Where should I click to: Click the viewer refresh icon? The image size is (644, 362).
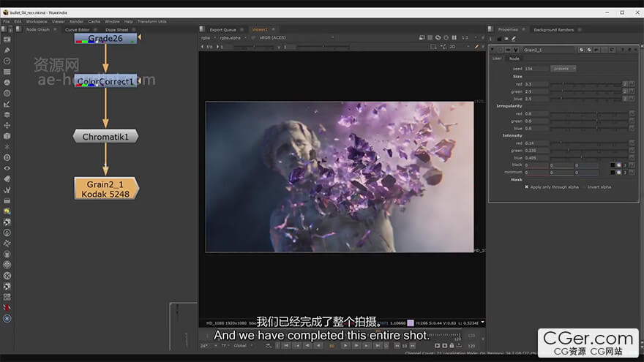[438, 37]
